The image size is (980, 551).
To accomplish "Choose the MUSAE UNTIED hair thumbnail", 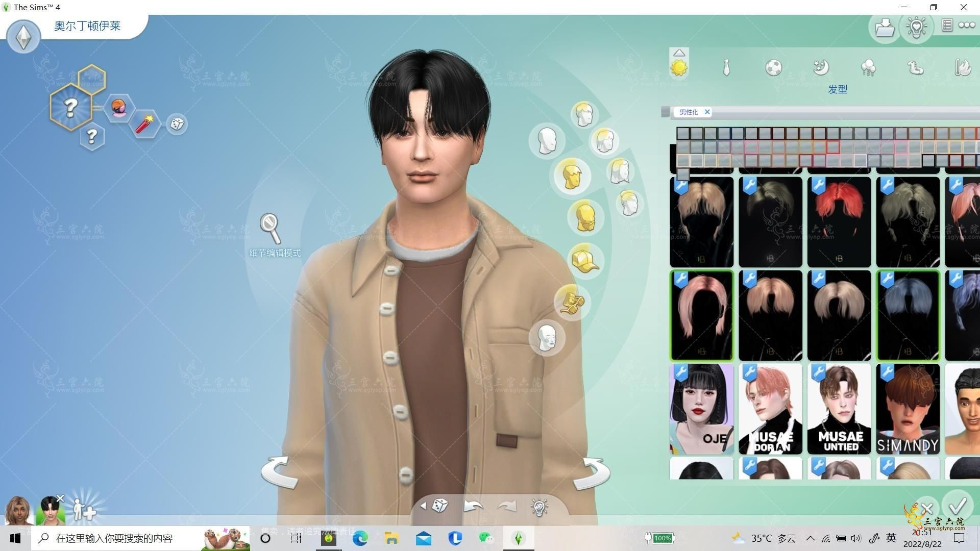I will (x=839, y=409).
